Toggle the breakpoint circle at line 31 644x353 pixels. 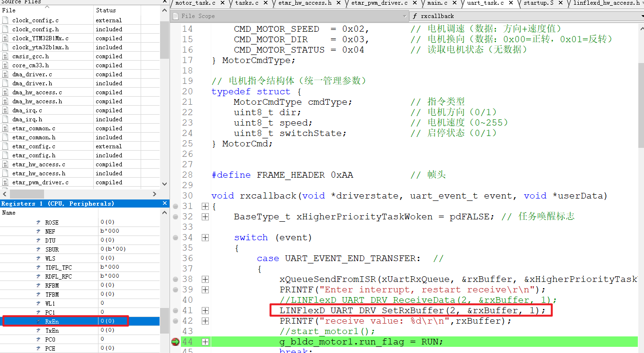click(x=175, y=206)
